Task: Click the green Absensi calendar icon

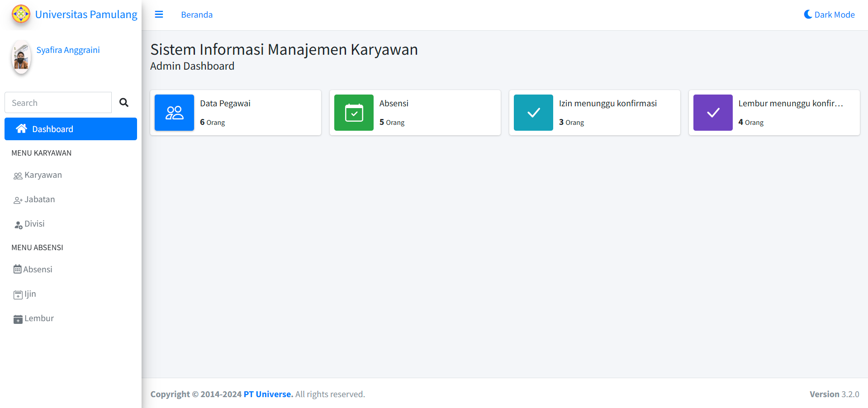Action: pos(354,113)
